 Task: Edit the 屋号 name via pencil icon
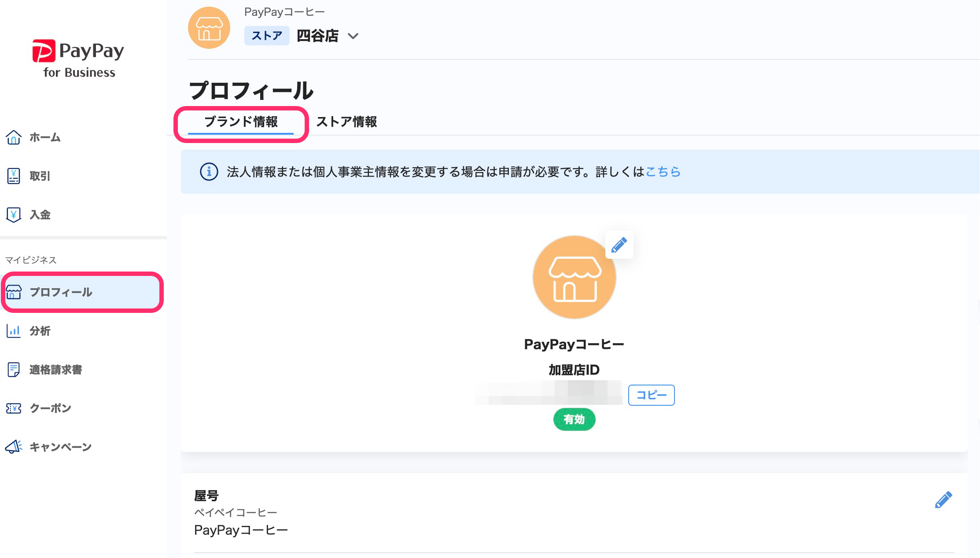point(943,500)
